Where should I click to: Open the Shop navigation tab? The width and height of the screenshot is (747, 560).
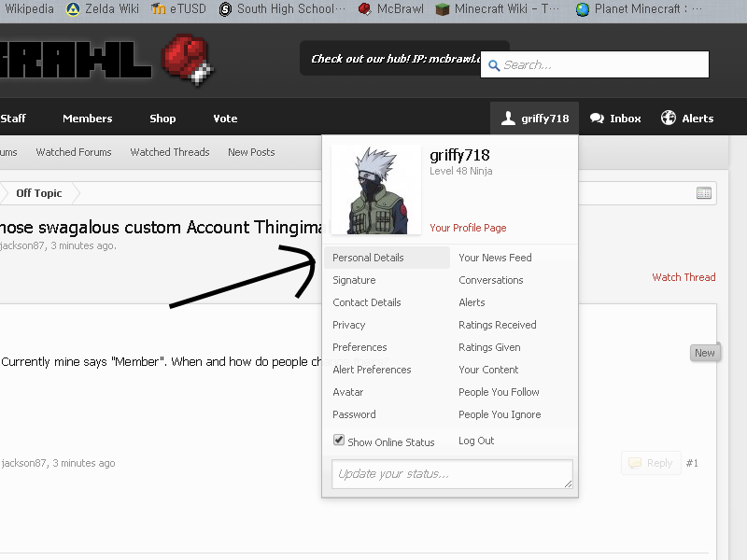coord(162,119)
